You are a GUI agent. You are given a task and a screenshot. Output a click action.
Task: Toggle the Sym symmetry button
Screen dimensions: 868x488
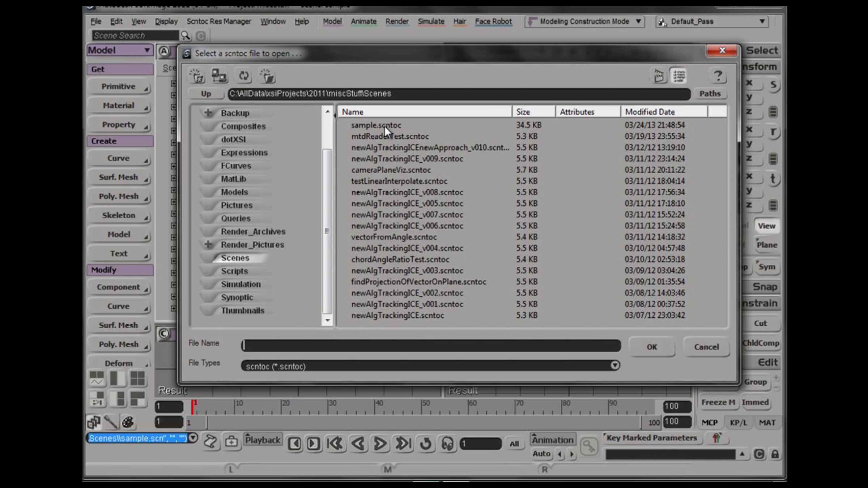tap(767, 267)
